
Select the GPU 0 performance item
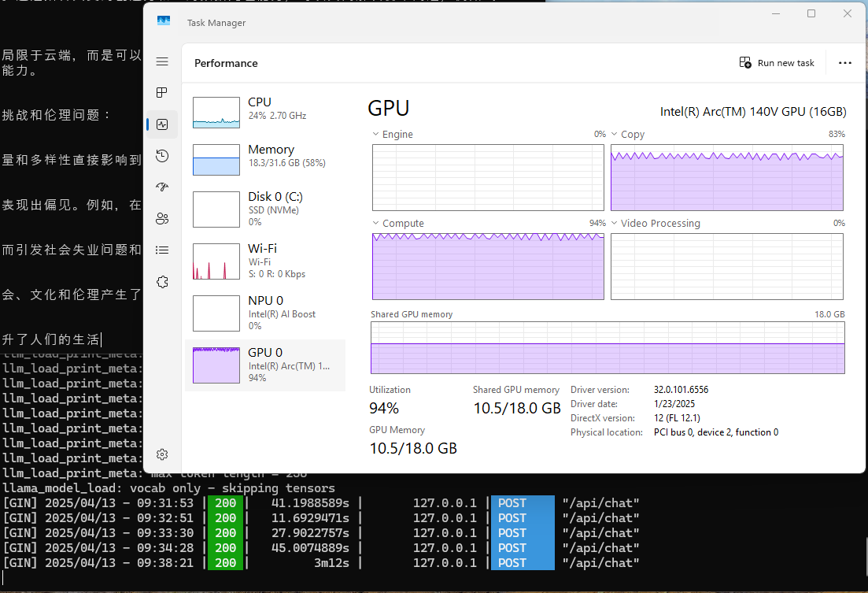(x=264, y=365)
